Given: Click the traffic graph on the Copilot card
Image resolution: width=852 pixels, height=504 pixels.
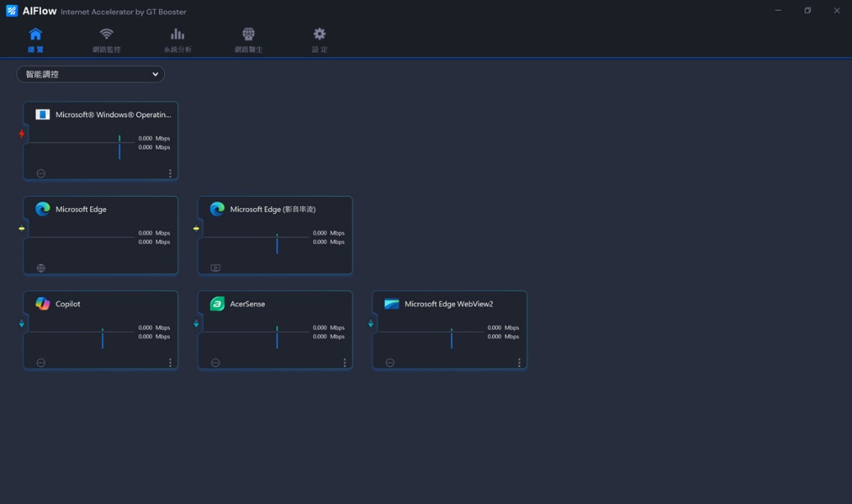Looking at the screenshot, I should click(82, 333).
